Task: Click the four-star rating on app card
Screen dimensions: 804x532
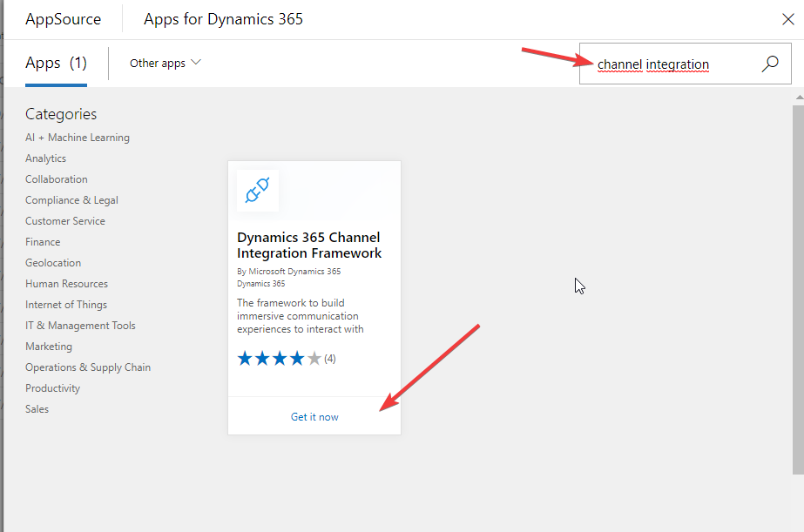Action: click(x=280, y=358)
